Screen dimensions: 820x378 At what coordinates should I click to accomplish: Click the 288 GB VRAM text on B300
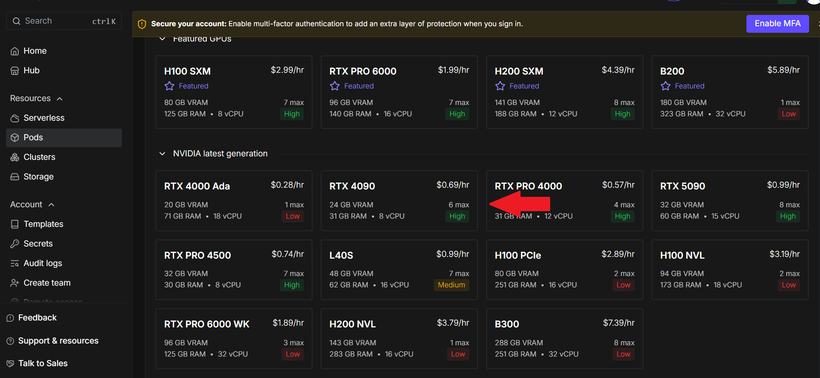pyautogui.click(x=520, y=342)
